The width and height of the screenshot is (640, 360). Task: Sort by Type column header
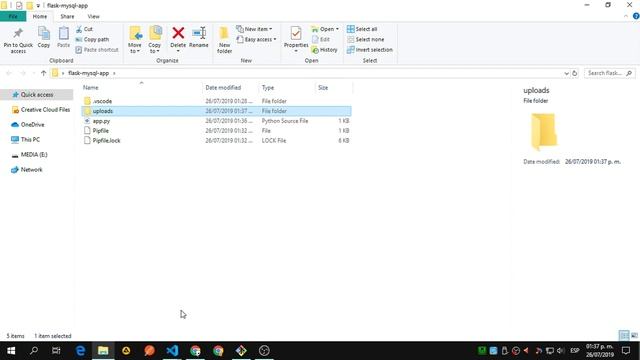pos(268,87)
